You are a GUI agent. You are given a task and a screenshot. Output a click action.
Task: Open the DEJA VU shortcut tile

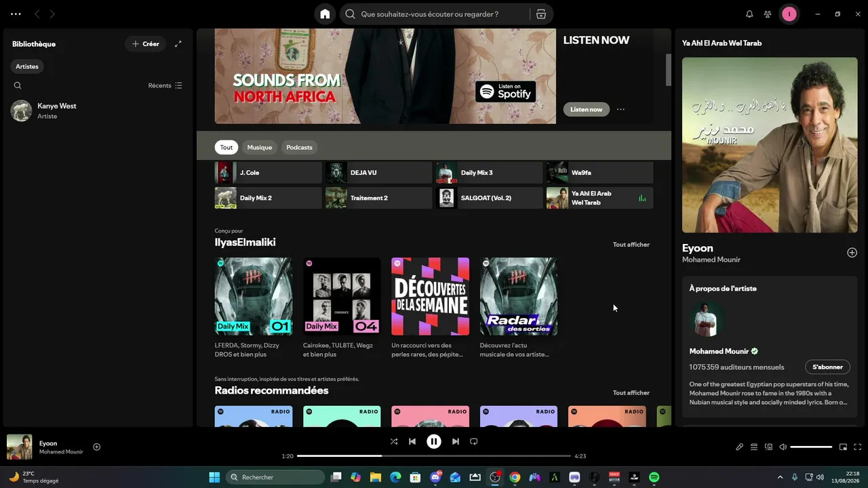point(379,173)
